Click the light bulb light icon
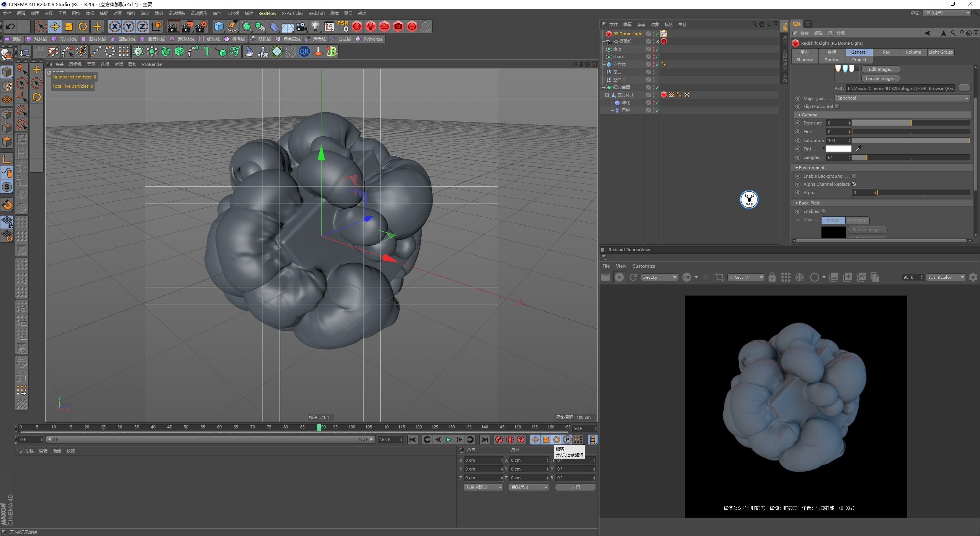980x536 pixels. 315,26
